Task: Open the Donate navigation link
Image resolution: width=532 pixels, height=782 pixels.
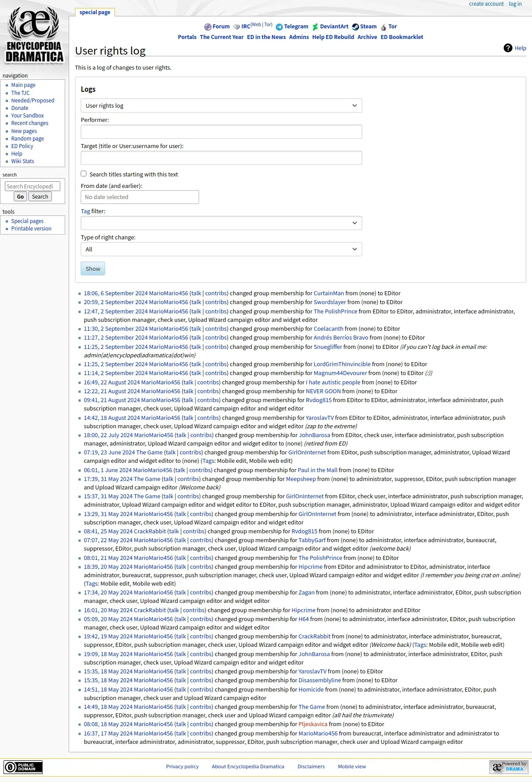Action: point(20,108)
